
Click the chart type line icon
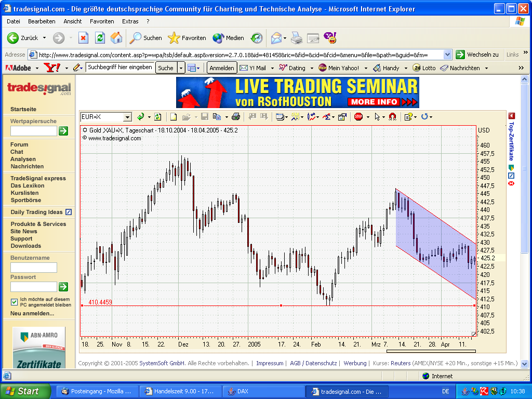[x=295, y=117]
